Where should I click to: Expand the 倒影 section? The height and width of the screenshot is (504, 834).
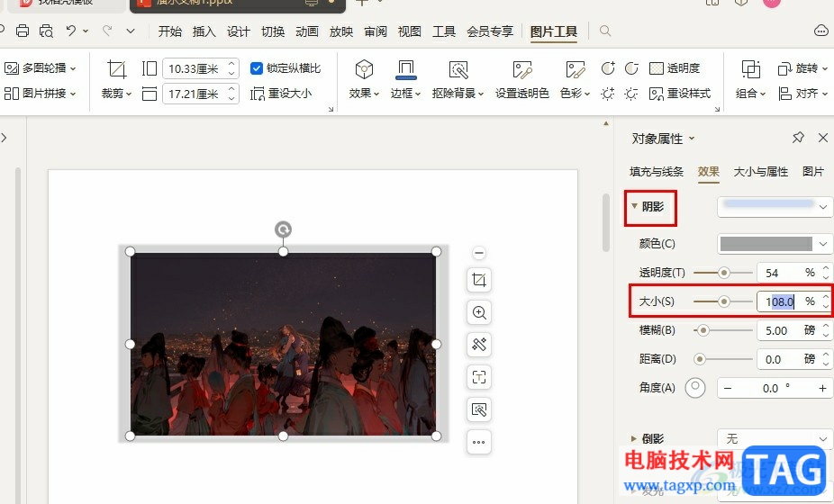pos(633,439)
